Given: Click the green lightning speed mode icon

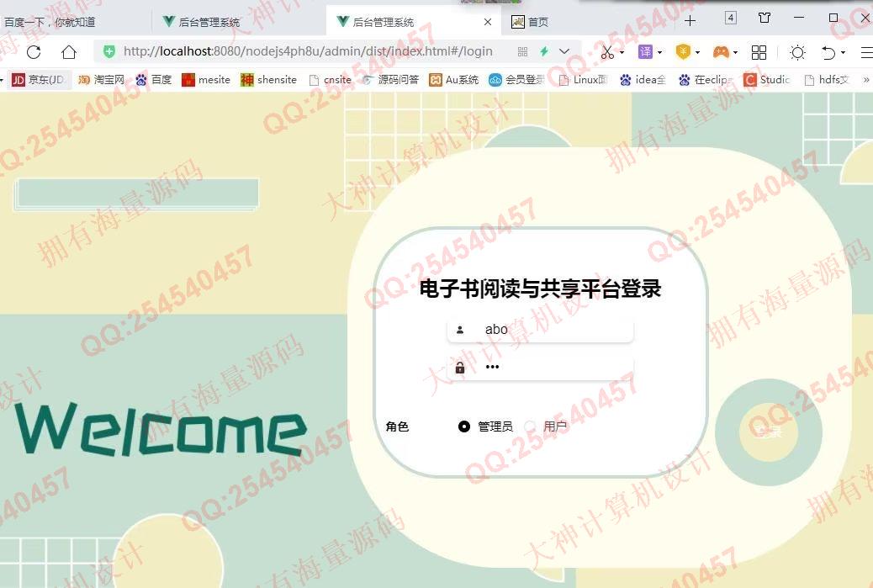Looking at the screenshot, I should coord(544,52).
